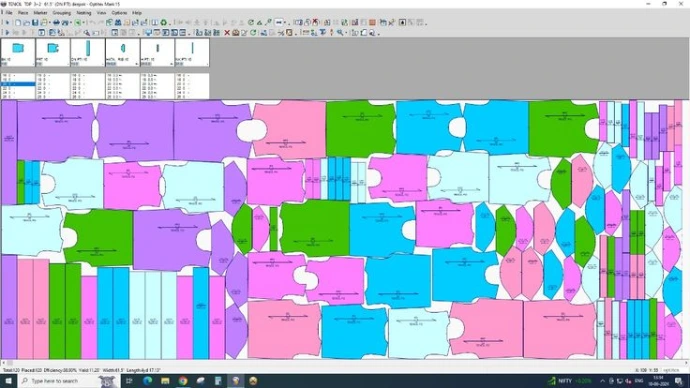Open the Piece menu
The width and height of the screenshot is (690, 388).
(23, 13)
